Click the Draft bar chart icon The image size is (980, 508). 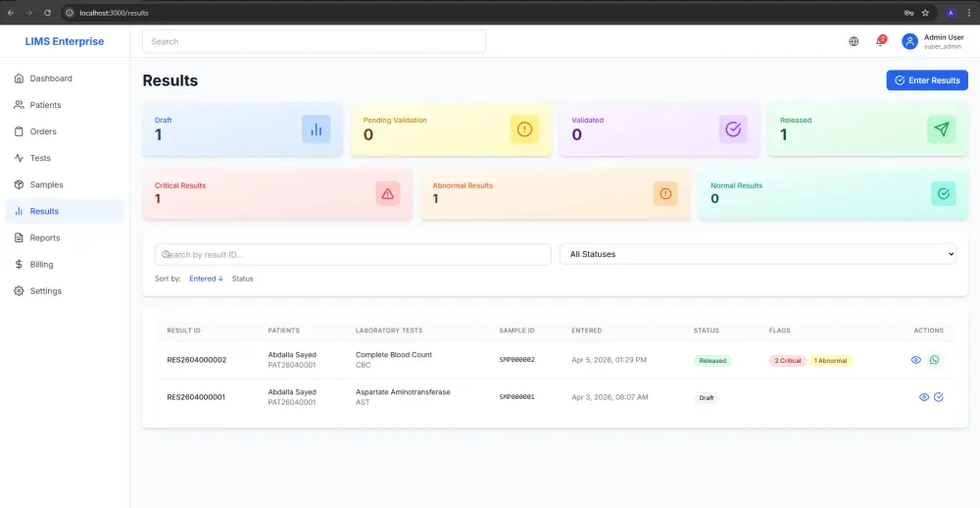317,129
